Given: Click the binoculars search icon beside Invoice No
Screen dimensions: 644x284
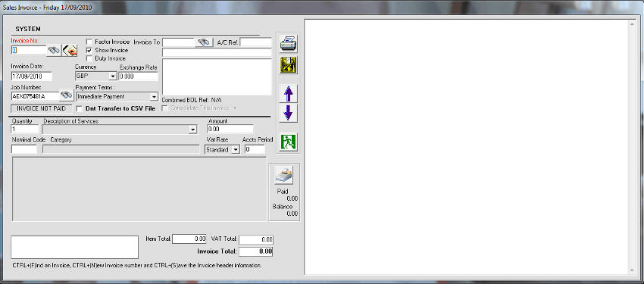Looking at the screenshot, I should [53, 50].
